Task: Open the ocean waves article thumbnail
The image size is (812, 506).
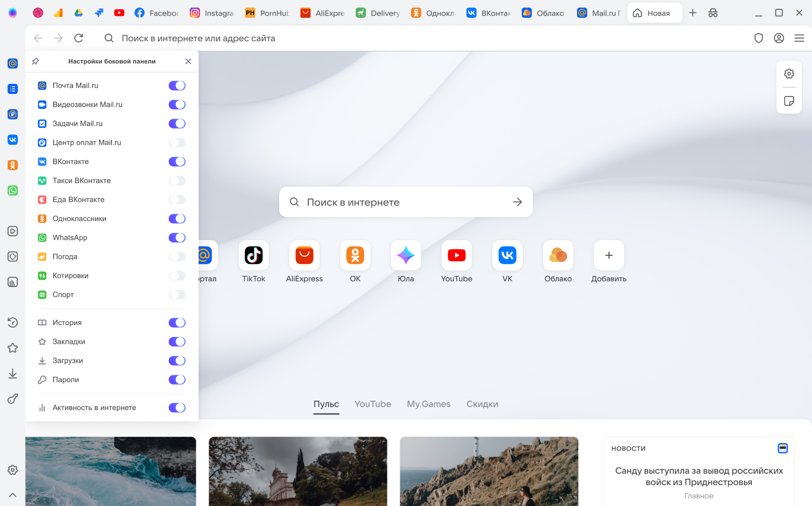Action: pyautogui.click(x=111, y=471)
